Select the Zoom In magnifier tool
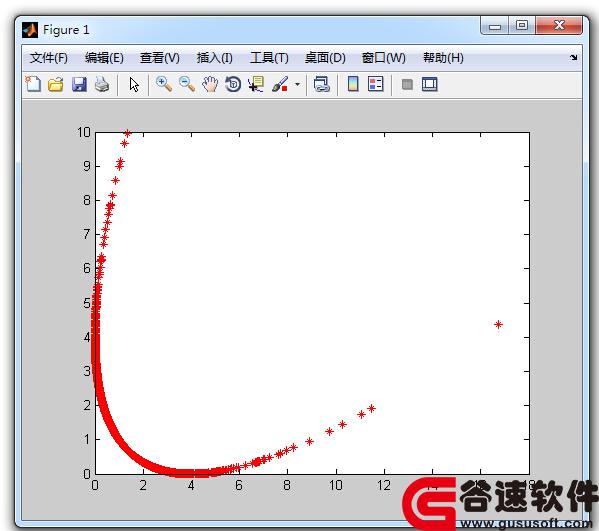 point(164,84)
